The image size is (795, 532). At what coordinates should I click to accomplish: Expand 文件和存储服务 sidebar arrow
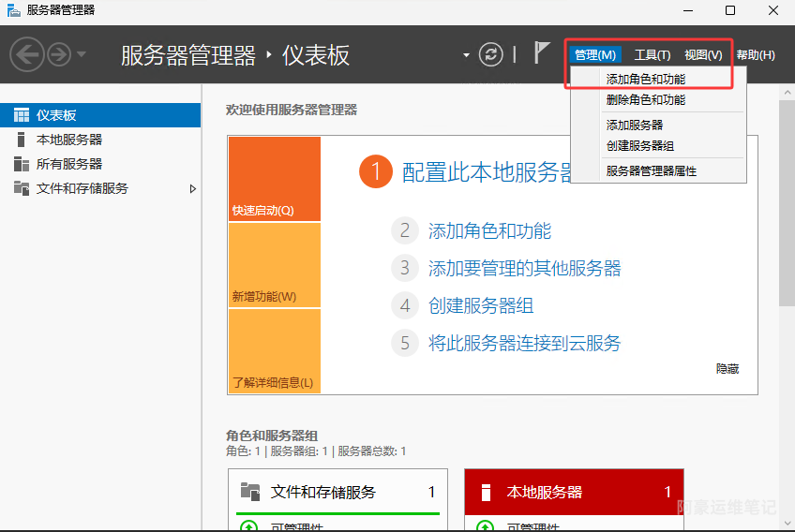pos(193,189)
